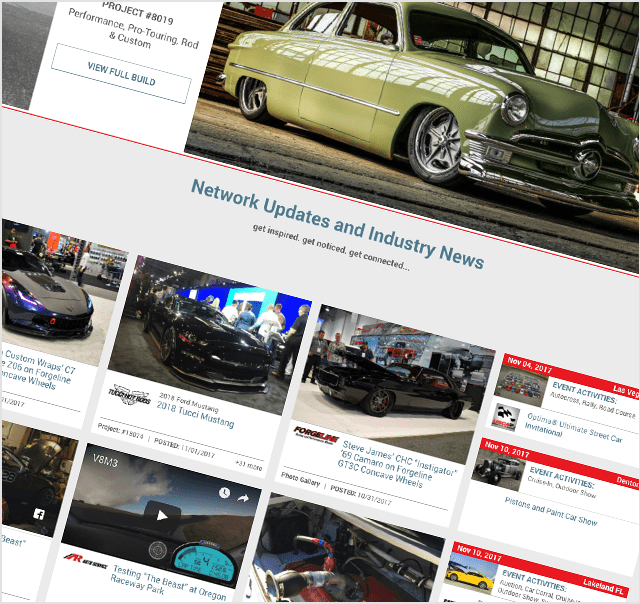This screenshot has width=640, height=604.
Task: Click the Facebook icon on dark thumbnail
Action: coord(39,514)
